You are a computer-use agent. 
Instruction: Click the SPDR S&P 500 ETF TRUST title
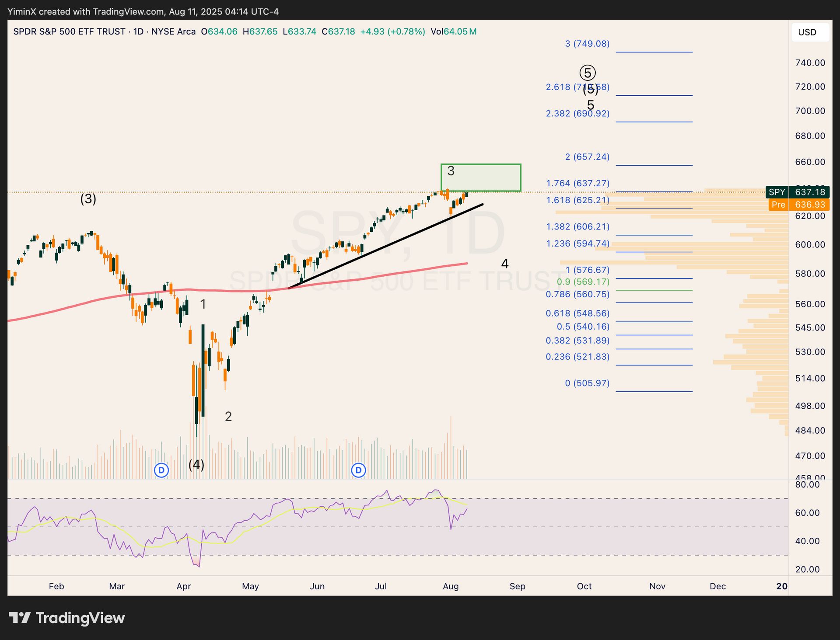[x=70, y=31]
